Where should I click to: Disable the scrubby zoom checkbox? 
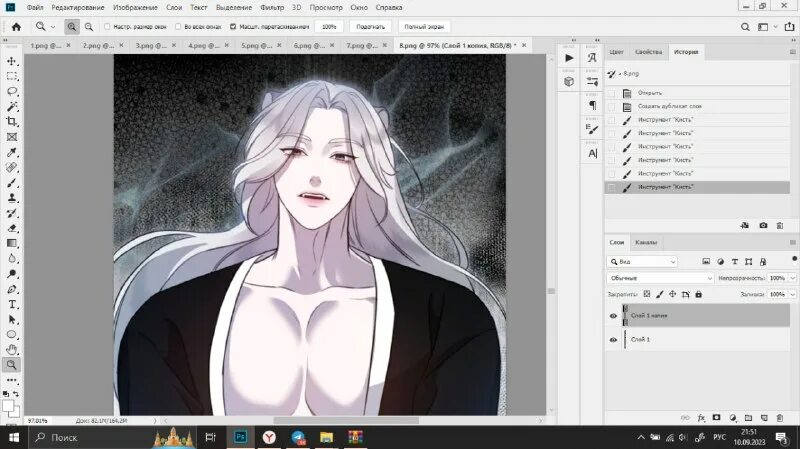pos(233,27)
